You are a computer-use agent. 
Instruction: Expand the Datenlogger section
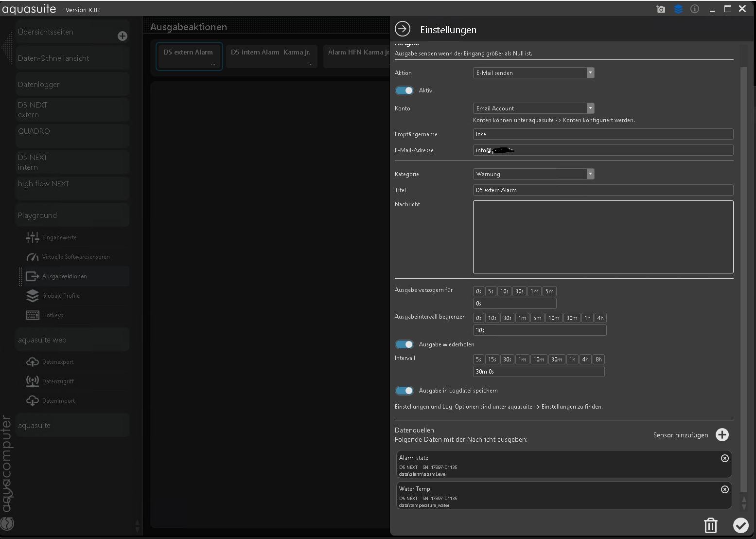pos(72,85)
